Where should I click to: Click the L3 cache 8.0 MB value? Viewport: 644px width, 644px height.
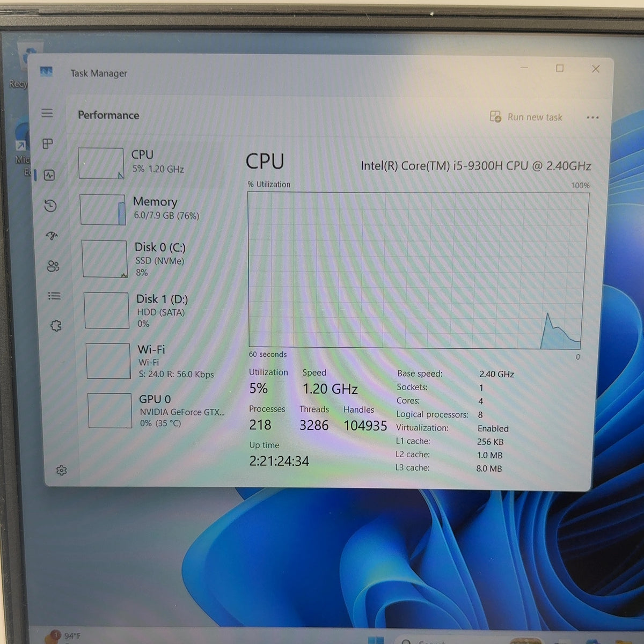pos(489,469)
